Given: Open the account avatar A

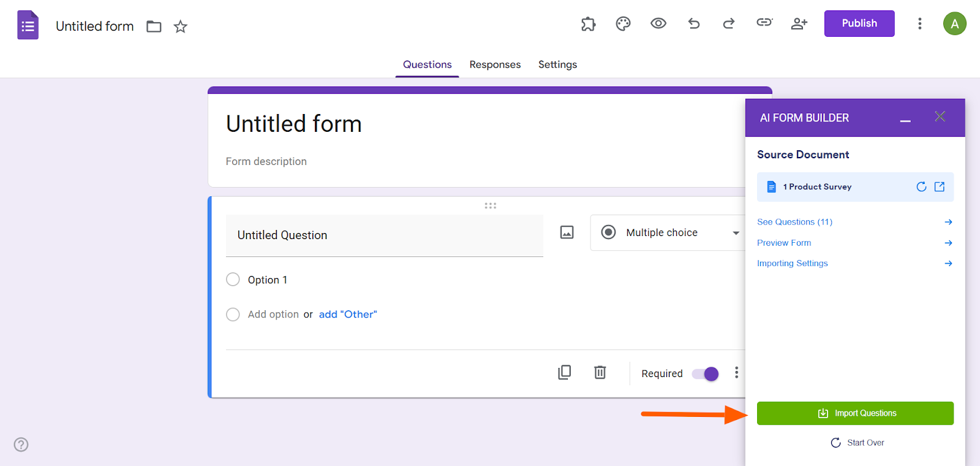Looking at the screenshot, I should click(954, 24).
